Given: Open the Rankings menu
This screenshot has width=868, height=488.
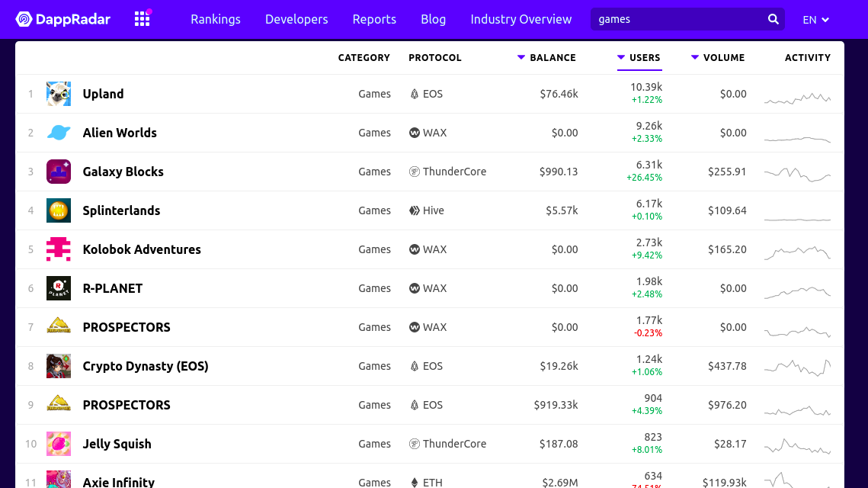Looking at the screenshot, I should 216,19.
